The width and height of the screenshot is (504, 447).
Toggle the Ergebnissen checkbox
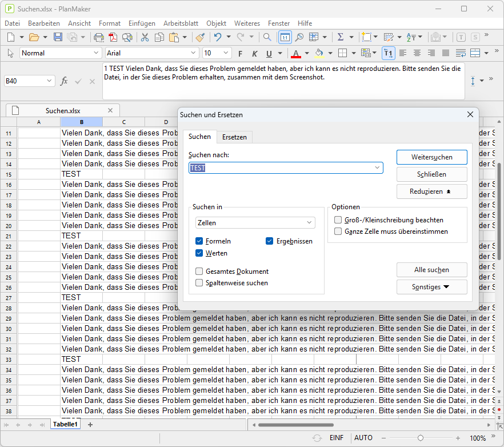[269, 241]
